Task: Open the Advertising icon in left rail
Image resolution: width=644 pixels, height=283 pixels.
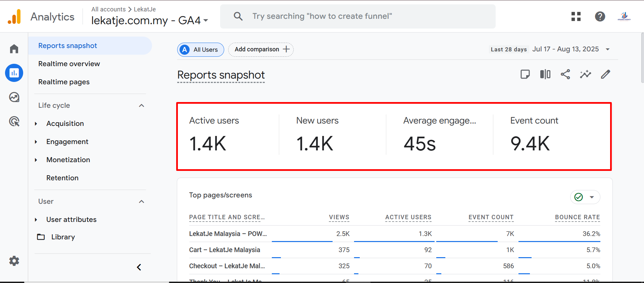Action: [x=14, y=122]
